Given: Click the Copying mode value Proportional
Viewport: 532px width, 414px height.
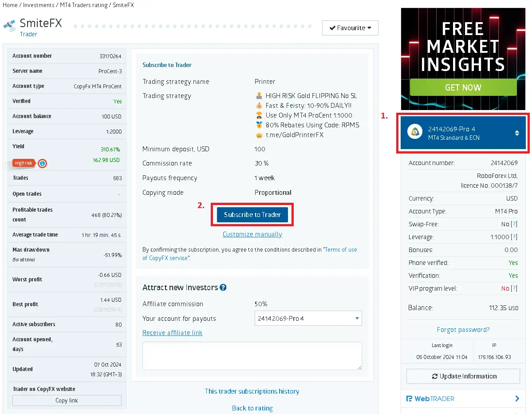Looking at the screenshot, I should click(x=273, y=193).
